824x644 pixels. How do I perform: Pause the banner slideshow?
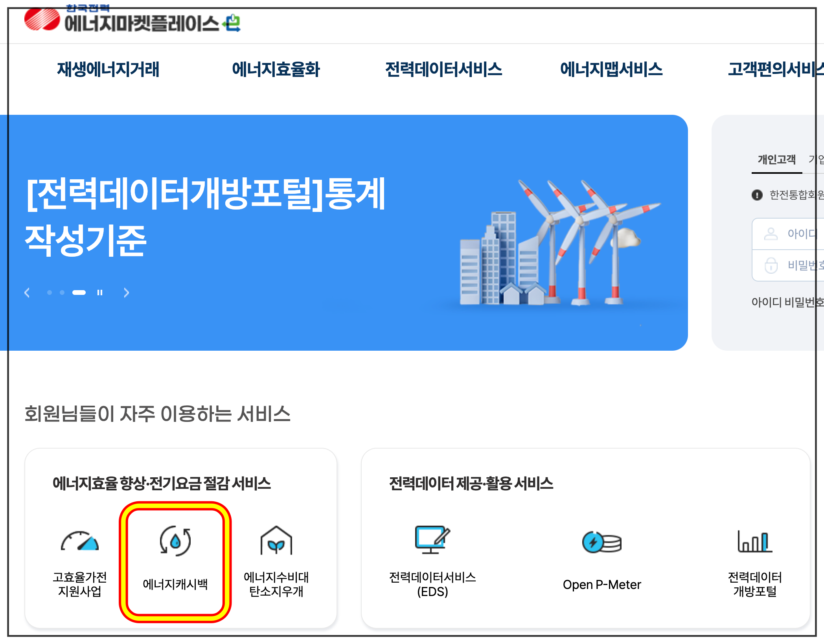100,293
